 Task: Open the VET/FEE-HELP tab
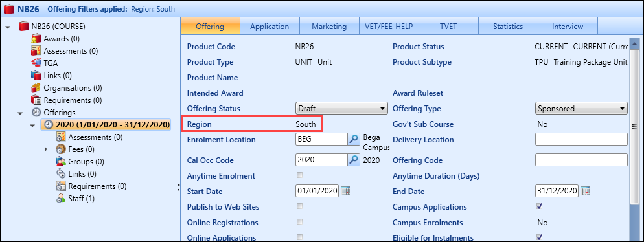tap(389, 27)
